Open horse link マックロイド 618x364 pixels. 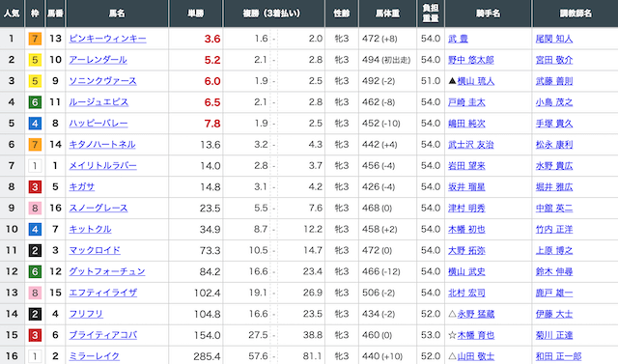95,250
